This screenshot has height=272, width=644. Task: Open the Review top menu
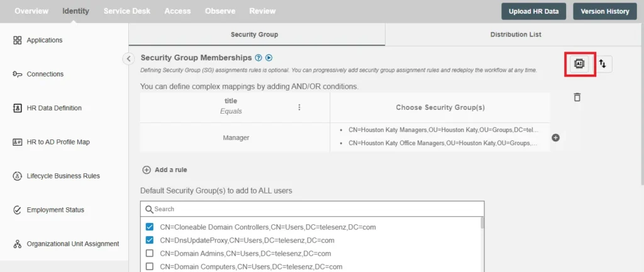(x=262, y=11)
